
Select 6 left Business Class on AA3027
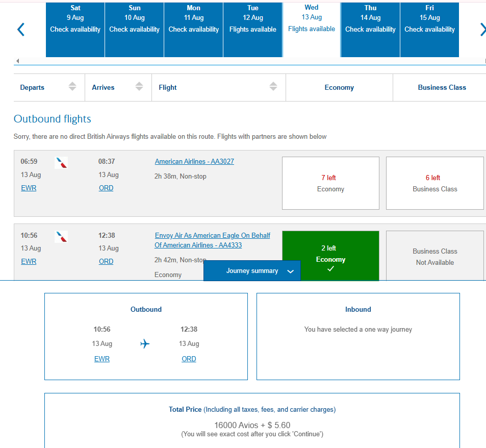point(435,183)
